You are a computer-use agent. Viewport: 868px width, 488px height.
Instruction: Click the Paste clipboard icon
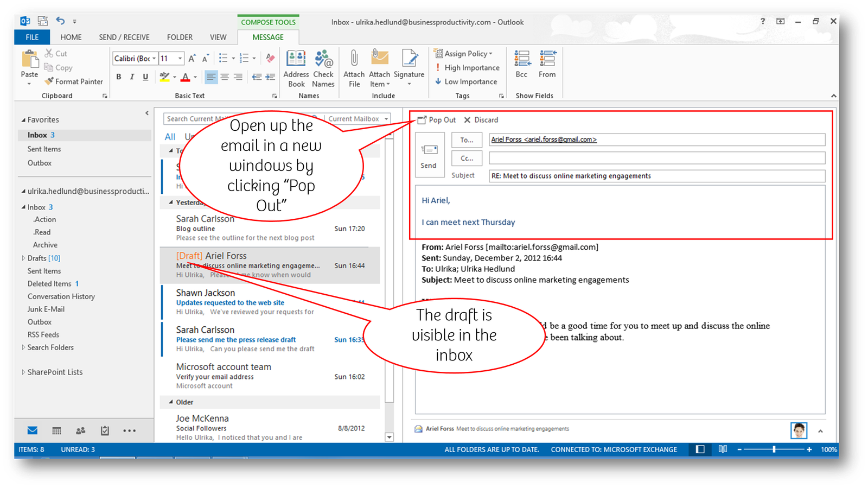click(29, 60)
